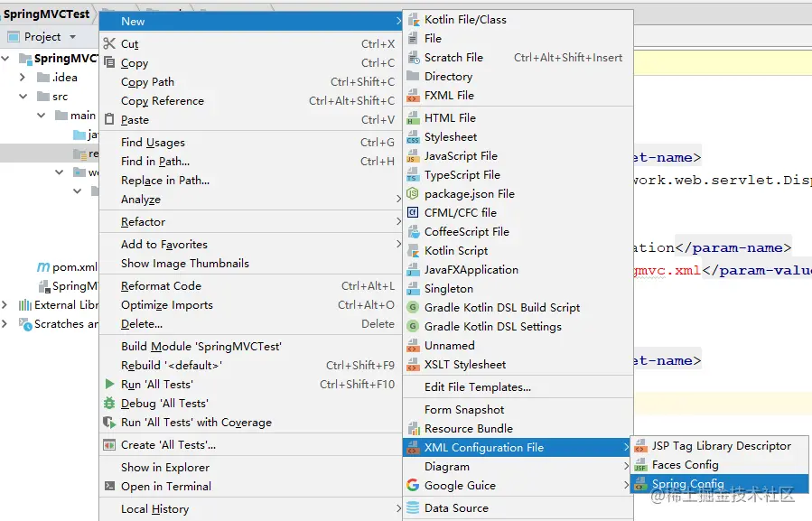Click the TypeScript File icon
This screenshot has width=812, height=521.
pyautogui.click(x=413, y=175)
